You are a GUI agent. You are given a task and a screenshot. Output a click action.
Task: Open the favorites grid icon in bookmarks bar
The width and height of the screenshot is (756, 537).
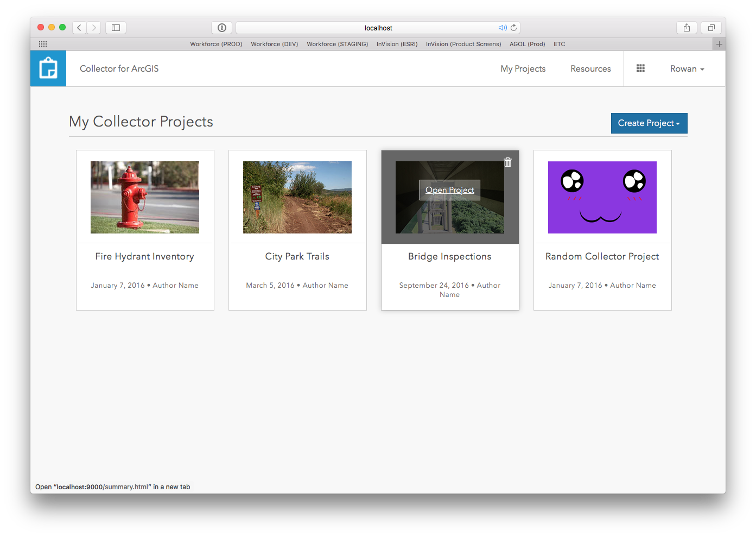click(43, 44)
